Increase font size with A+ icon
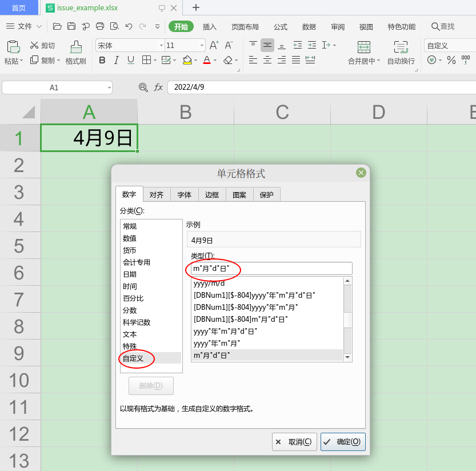 click(214, 46)
